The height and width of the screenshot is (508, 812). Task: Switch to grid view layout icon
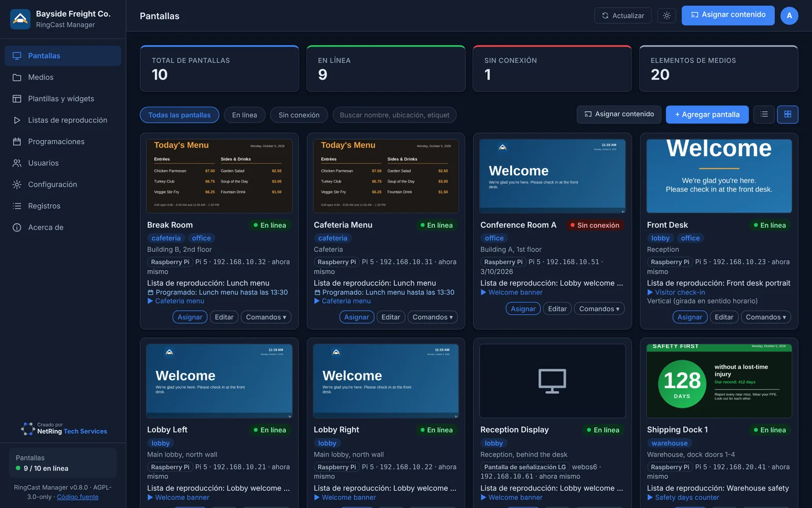(x=788, y=115)
